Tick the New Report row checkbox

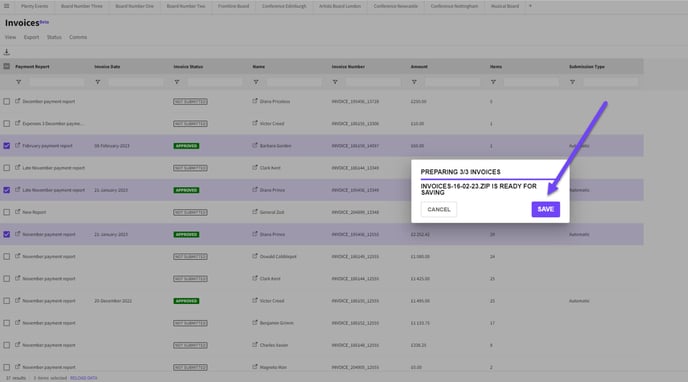[7, 212]
